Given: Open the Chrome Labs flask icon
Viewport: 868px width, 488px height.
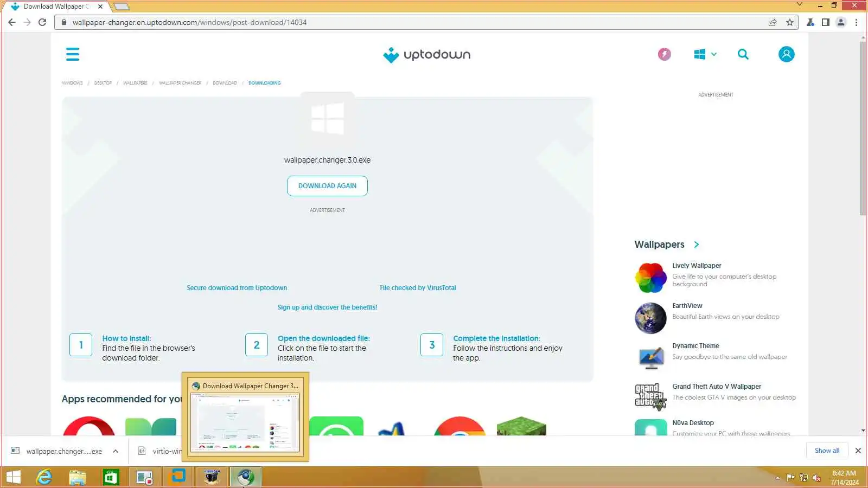Looking at the screenshot, I should [x=810, y=22].
